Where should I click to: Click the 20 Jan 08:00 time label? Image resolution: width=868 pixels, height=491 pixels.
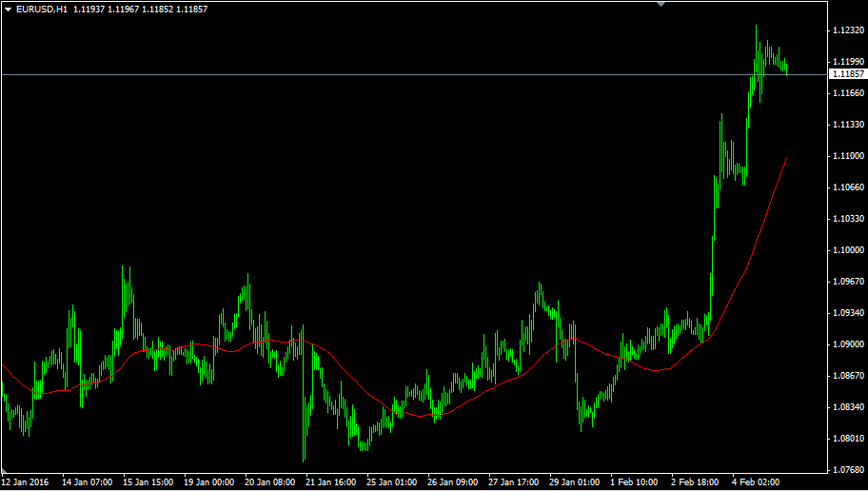pyautogui.click(x=270, y=482)
